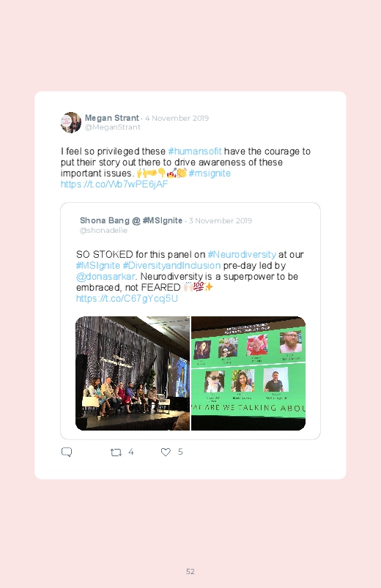Image resolution: width=381 pixels, height=588 pixels.
Task: Open the #Neurodiversity hashtag
Action: click(242, 254)
